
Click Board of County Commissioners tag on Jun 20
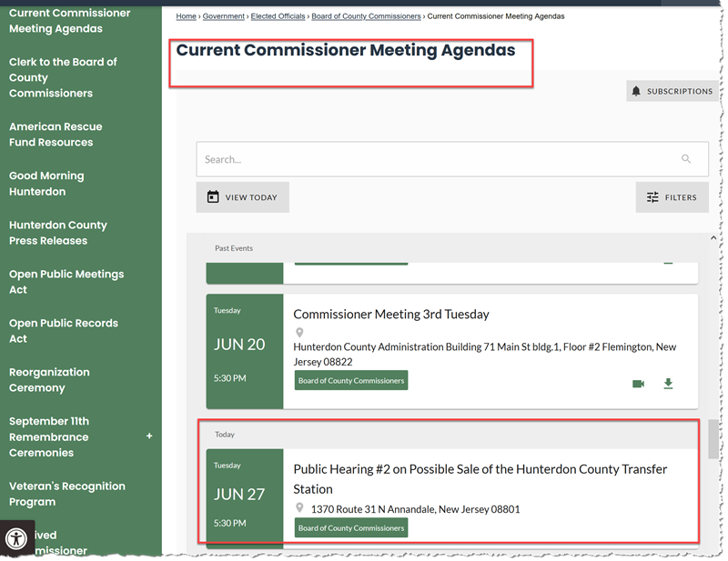click(x=351, y=380)
